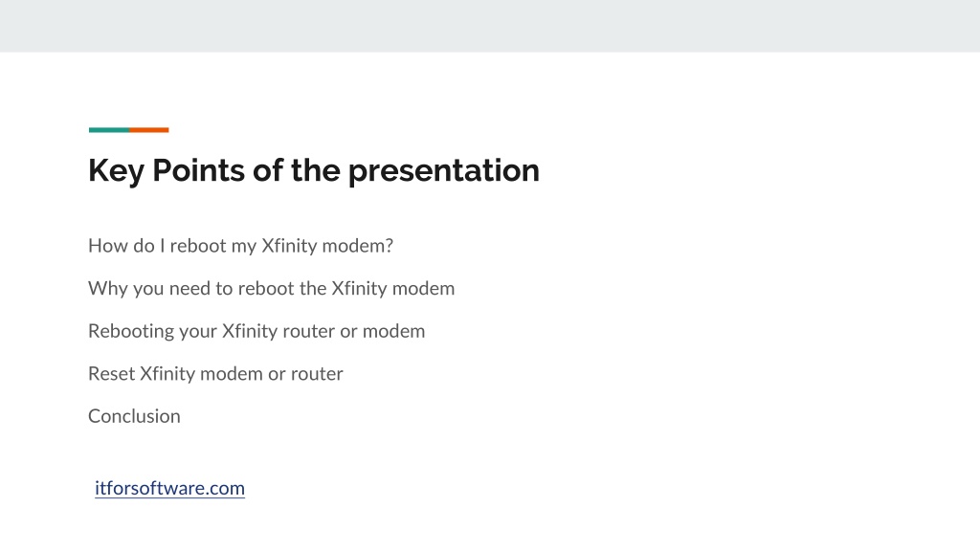Click the "Conclusion" text line
The image size is (980, 551).
(x=134, y=416)
